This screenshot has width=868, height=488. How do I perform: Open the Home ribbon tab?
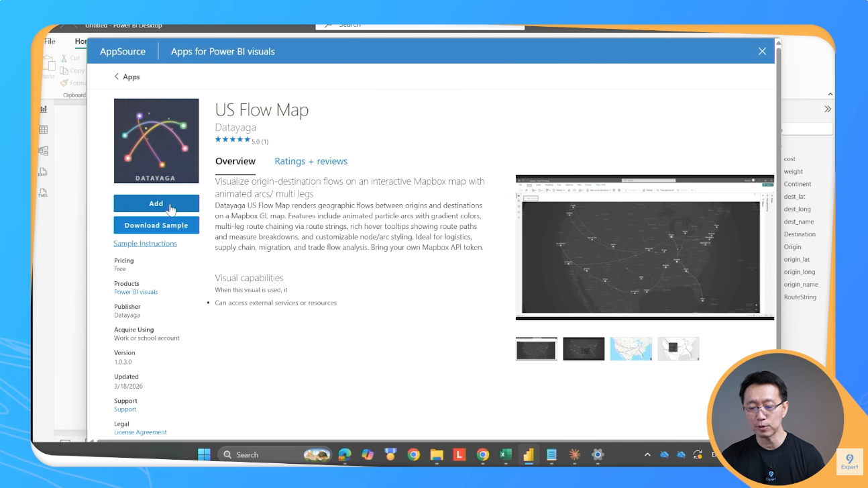coord(80,41)
